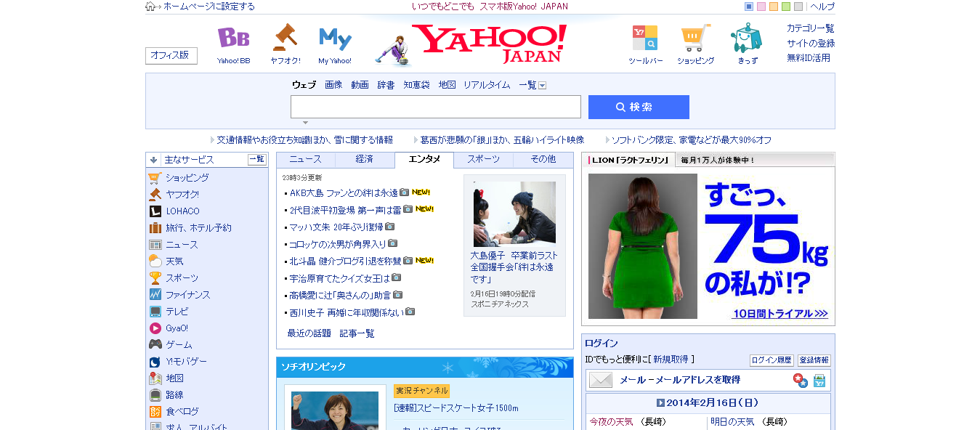Select the blue page theme swatch

(x=749, y=7)
